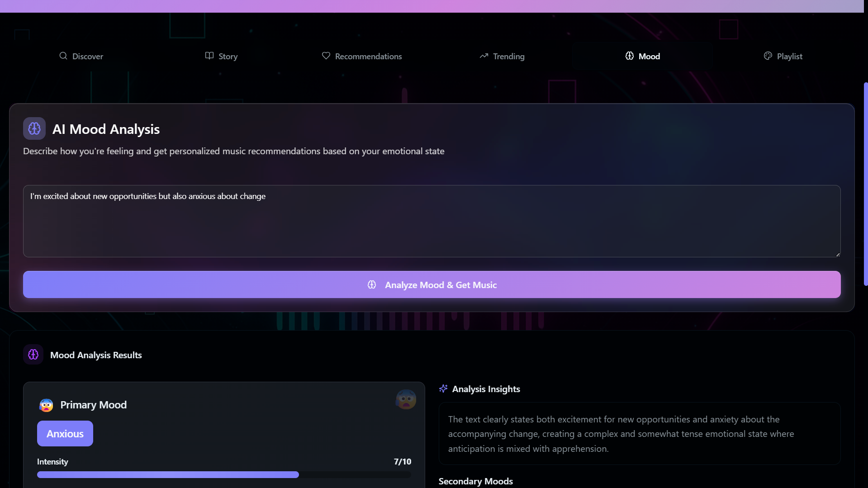Click the Intensity progress bar
The image size is (868, 488).
224,474
